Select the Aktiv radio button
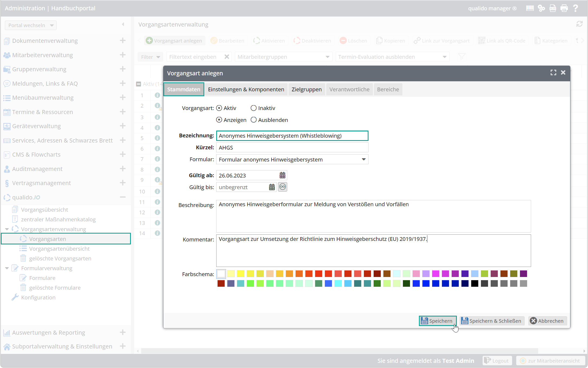 pos(219,108)
